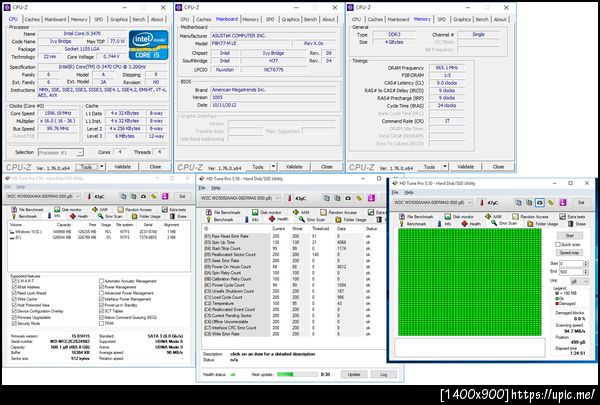
Task: Switch to Bench tab in CPU-Z CPU window
Action: pyautogui.click(x=139, y=19)
